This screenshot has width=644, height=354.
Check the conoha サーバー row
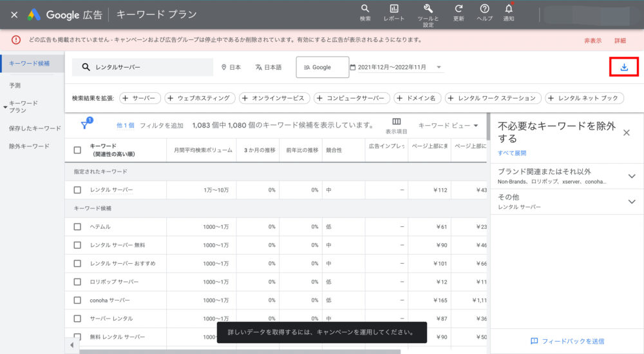77,300
